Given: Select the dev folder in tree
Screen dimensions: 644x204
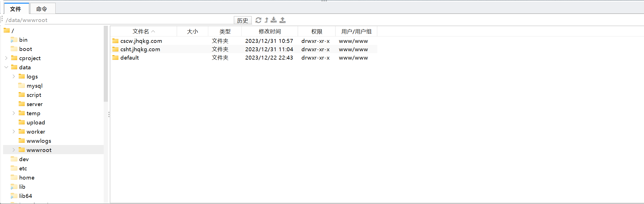Looking at the screenshot, I should click(19, 159).
